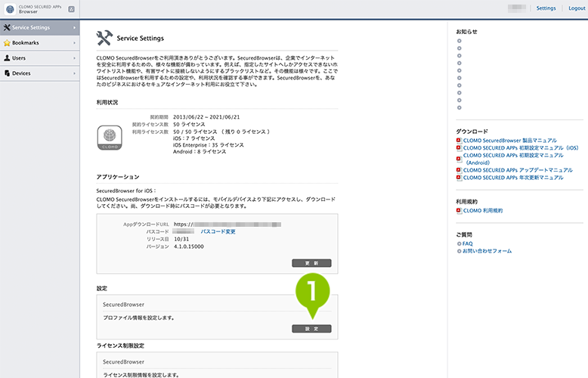Expand the Service Settings arrow
This screenshot has height=378, width=588.
point(74,28)
